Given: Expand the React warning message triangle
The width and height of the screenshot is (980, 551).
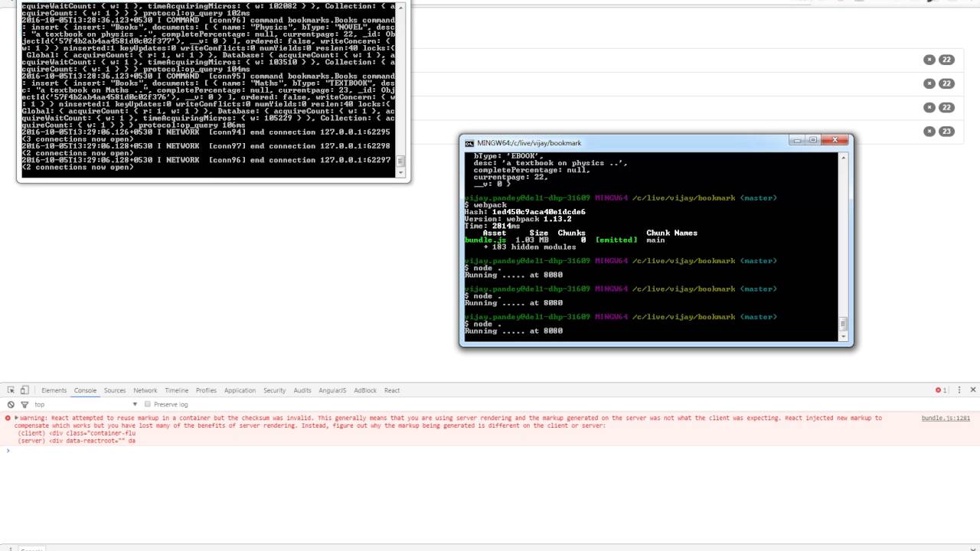Looking at the screenshot, I should pos(16,418).
